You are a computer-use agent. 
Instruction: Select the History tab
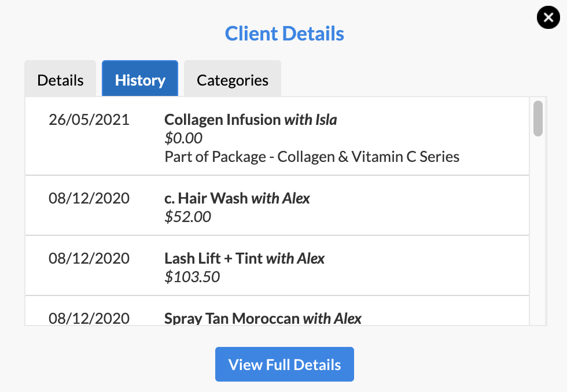(139, 80)
